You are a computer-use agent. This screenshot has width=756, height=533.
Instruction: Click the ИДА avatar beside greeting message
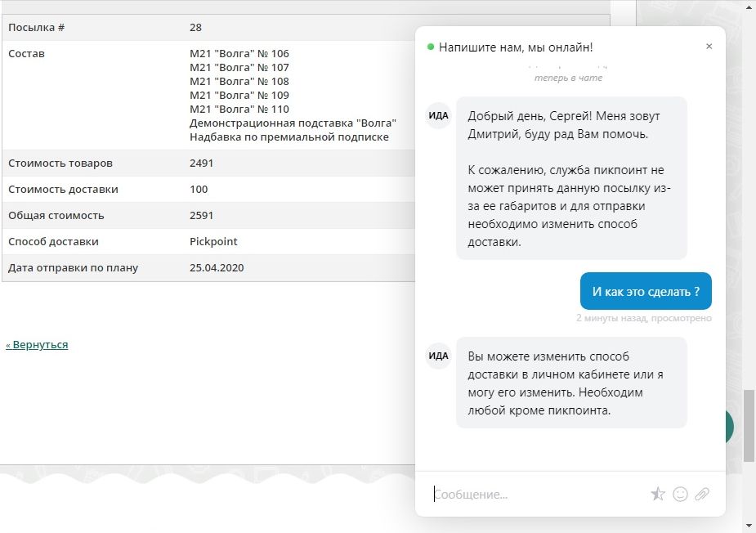pyautogui.click(x=439, y=115)
